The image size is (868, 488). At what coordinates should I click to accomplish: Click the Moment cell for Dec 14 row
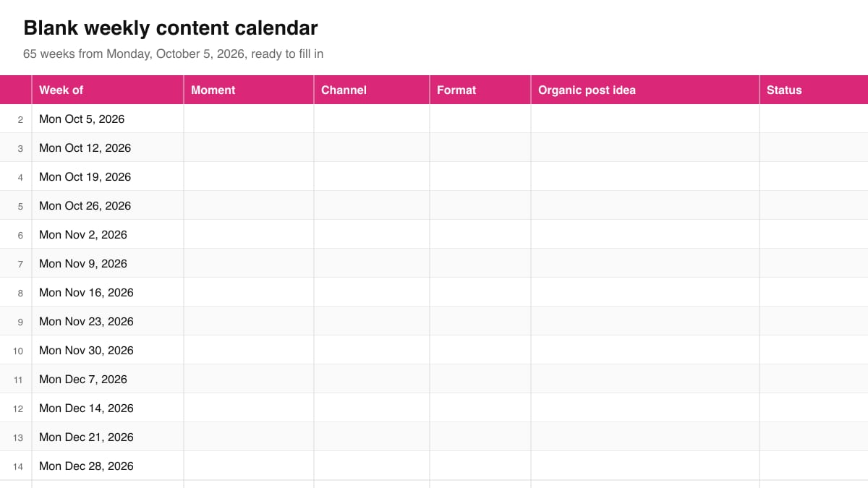click(249, 408)
